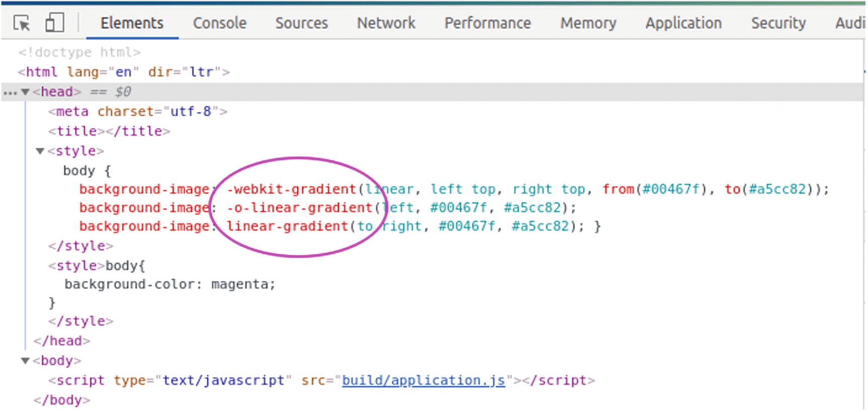This screenshot has height=412, width=868.
Task: Open the build/application.js script link
Action: [x=423, y=380]
